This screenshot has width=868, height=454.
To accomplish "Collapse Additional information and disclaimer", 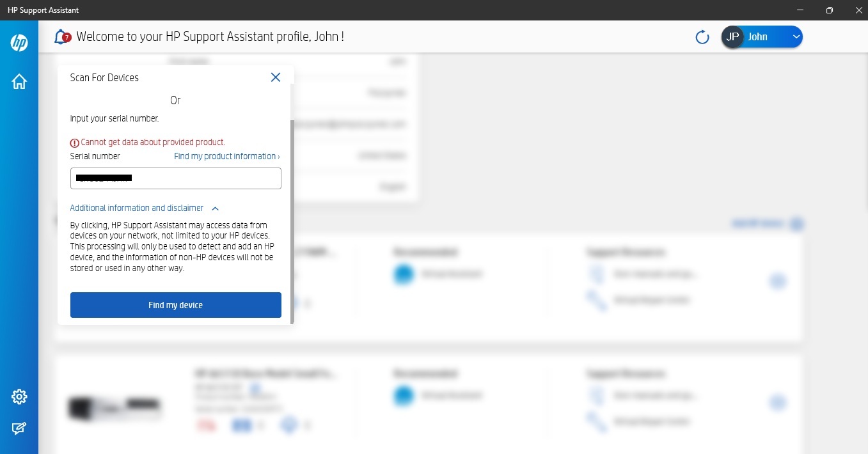I will click(145, 208).
